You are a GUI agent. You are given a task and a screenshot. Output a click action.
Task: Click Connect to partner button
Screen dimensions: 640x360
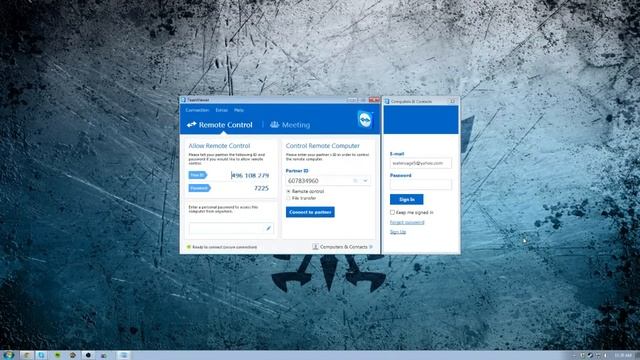point(310,212)
